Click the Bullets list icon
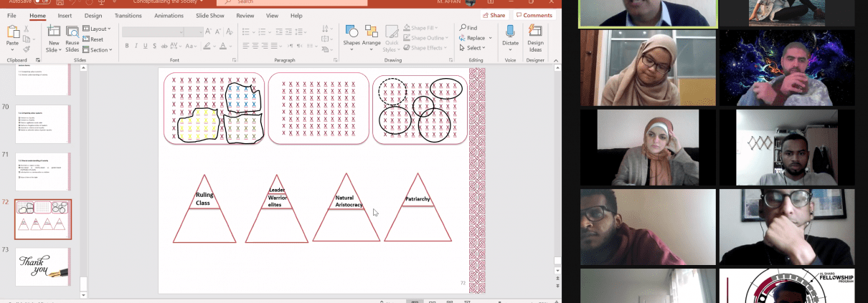This screenshot has height=303, width=868. tap(246, 32)
